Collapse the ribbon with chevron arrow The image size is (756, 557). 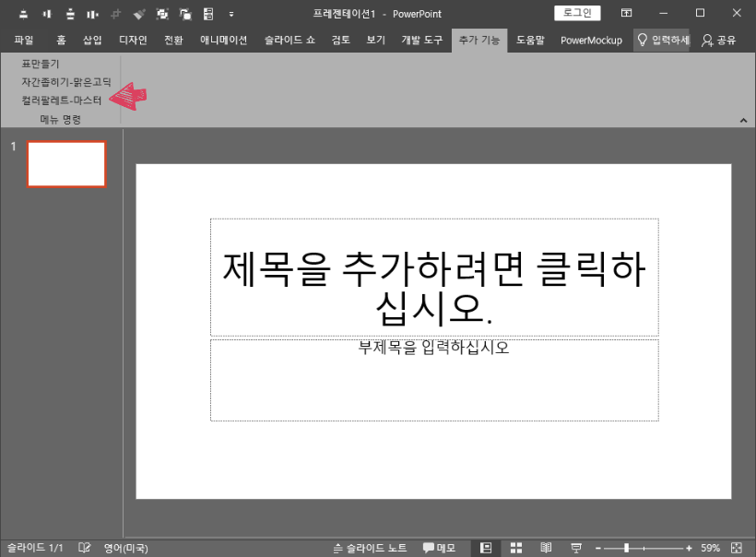click(x=743, y=120)
